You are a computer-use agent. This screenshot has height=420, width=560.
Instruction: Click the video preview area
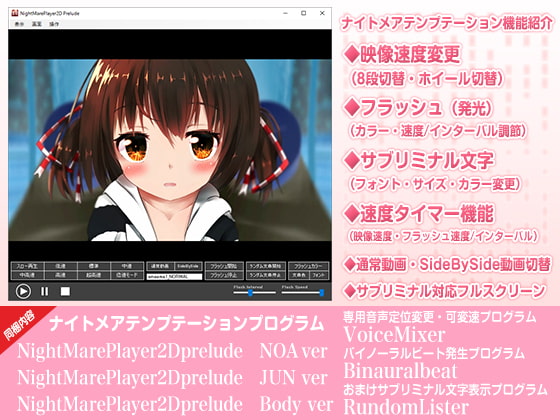pos(170,150)
